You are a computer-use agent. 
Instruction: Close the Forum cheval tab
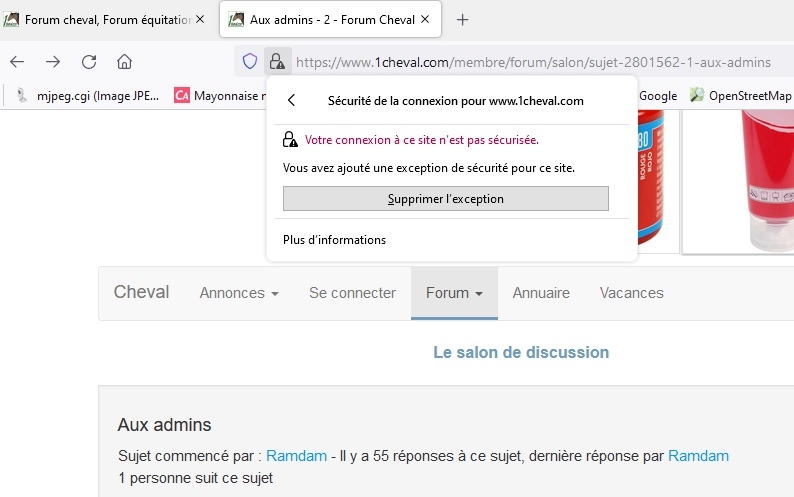199,20
